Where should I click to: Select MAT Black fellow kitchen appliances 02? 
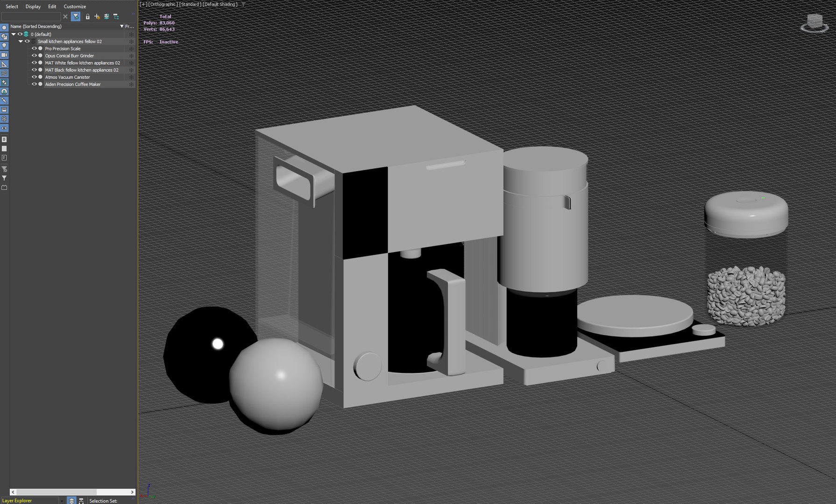pos(82,70)
